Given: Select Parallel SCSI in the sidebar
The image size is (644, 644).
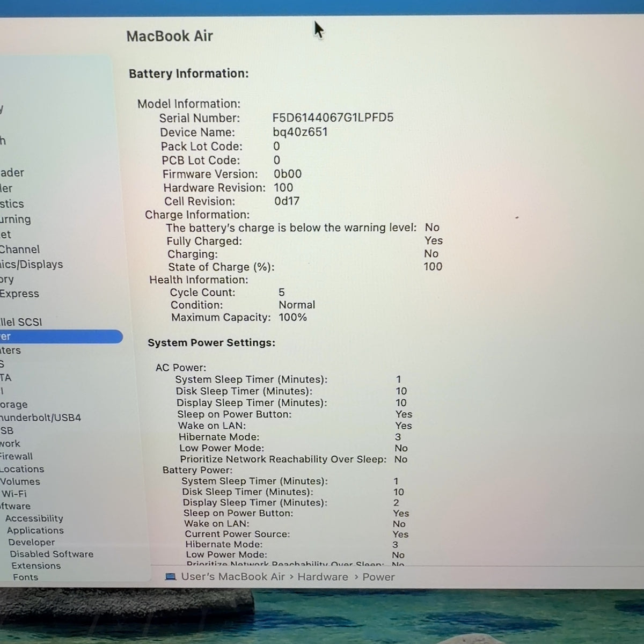Looking at the screenshot, I should tap(21, 322).
